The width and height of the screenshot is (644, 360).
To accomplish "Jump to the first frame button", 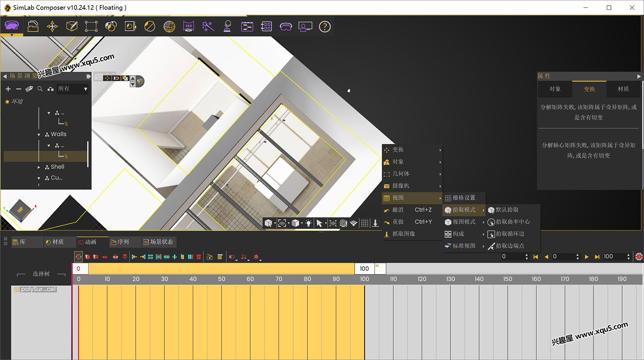I will pos(536,257).
